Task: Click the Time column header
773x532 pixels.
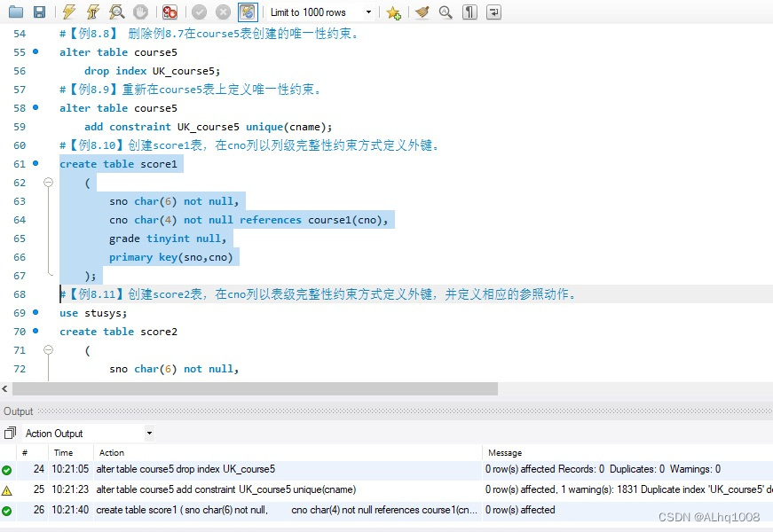Action: point(63,453)
